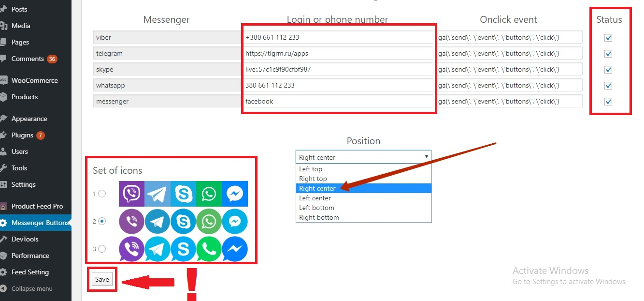Choose Right top position option
This screenshot has width=644, height=301.
363,179
